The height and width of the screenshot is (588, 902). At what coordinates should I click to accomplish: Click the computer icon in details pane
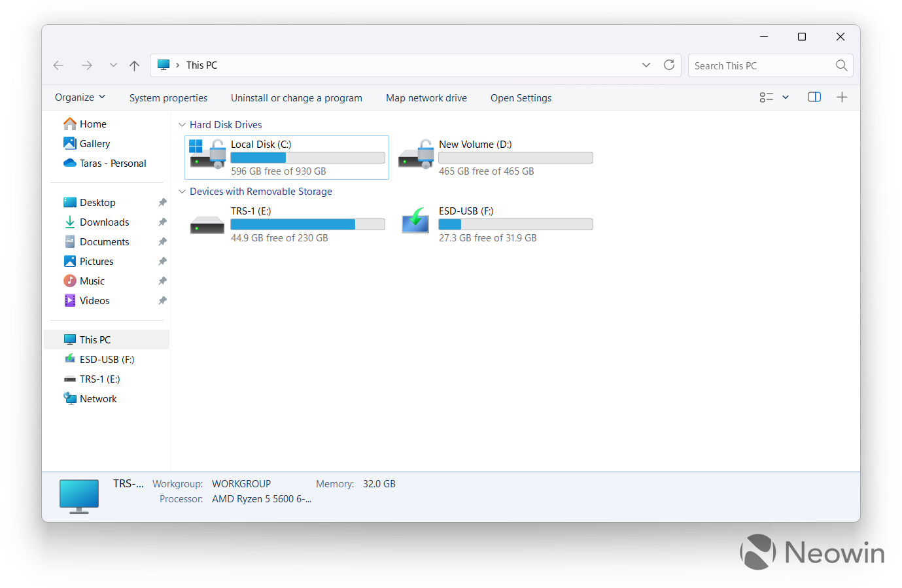pos(79,496)
